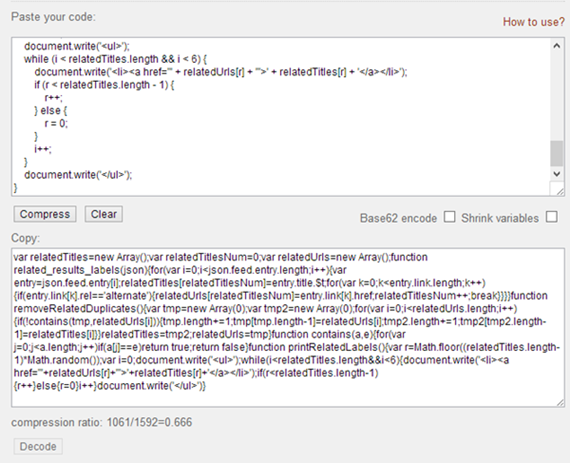This screenshot has height=463, width=570.
Task: Click the 'Shrink variables' label text
Action: (x=500, y=218)
